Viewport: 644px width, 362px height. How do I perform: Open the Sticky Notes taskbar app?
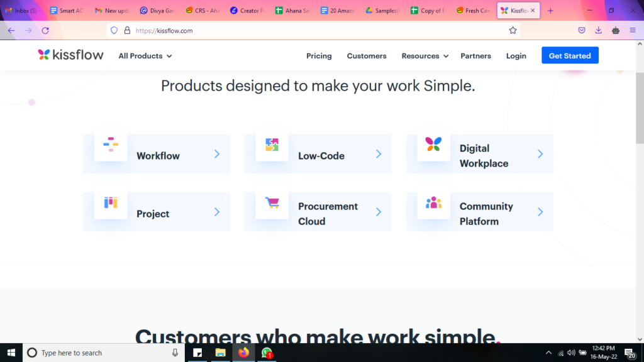(x=197, y=353)
